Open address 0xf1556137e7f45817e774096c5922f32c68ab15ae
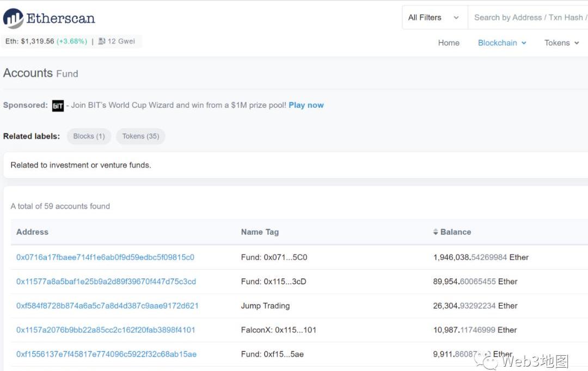The width and height of the screenshot is (588, 371). (106, 354)
